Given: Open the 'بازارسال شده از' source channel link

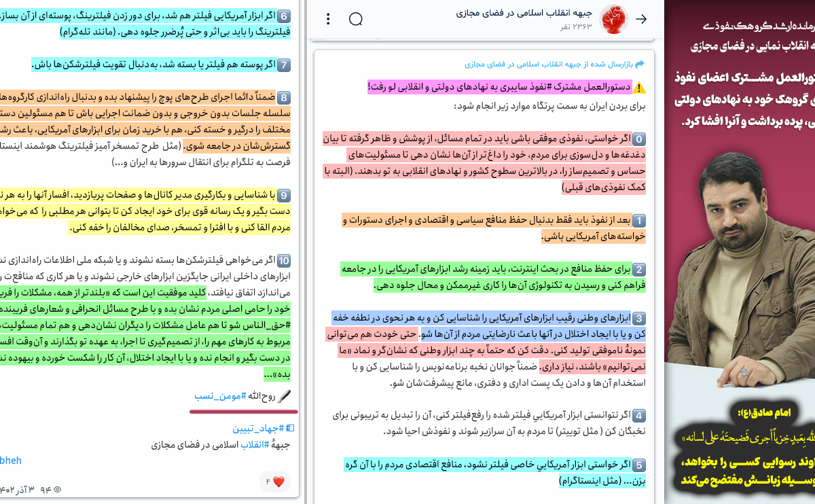Looking at the screenshot, I should [549, 65].
